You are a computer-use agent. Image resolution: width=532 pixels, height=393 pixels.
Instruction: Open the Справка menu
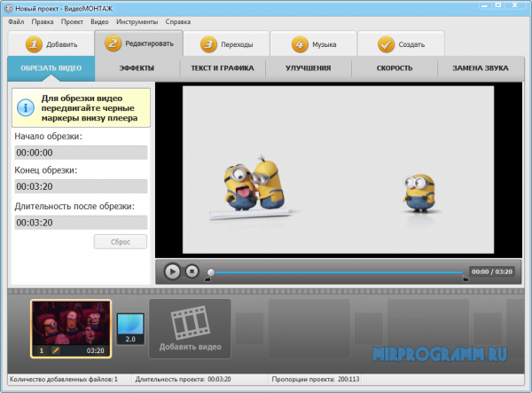[x=178, y=21]
